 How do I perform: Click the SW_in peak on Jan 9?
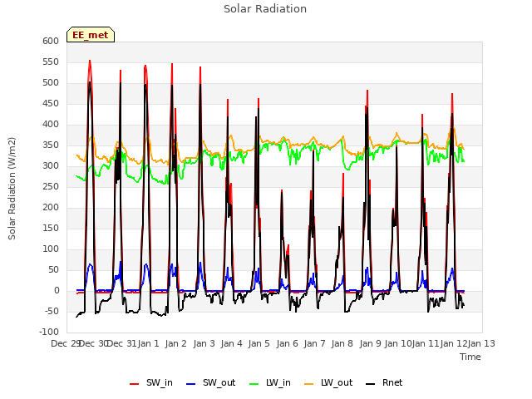(367, 91)
